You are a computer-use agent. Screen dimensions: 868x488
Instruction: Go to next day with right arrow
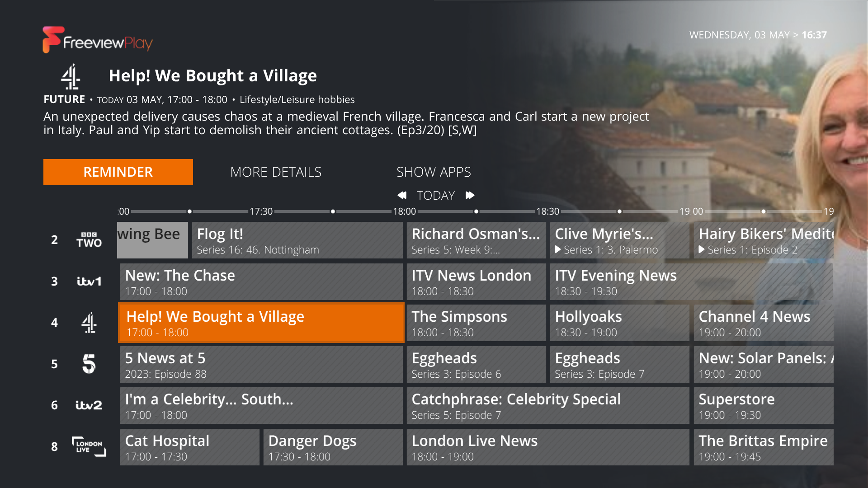470,195
